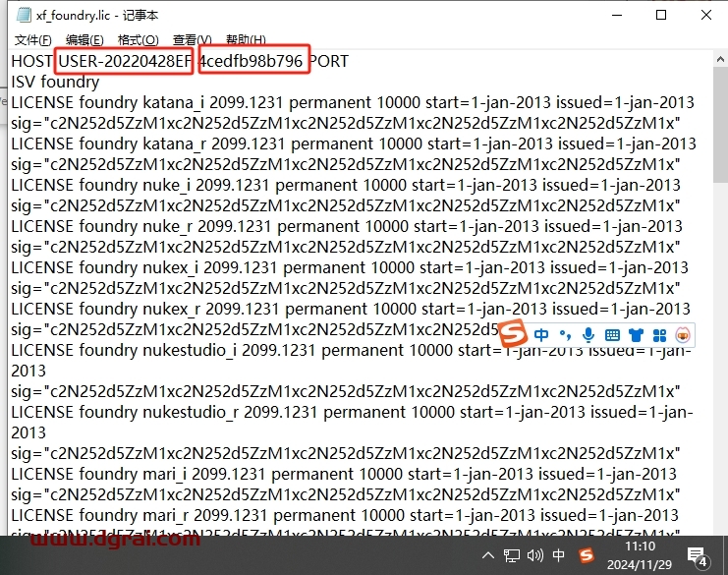
Task: Click the microphone voice input icon on the Sogou bar
Action: coord(588,335)
